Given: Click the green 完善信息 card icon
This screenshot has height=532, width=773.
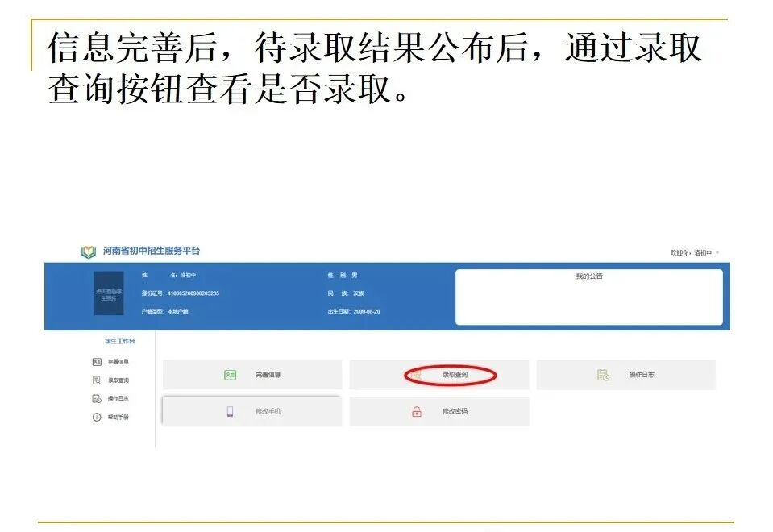Looking at the screenshot, I should [231, 374].
